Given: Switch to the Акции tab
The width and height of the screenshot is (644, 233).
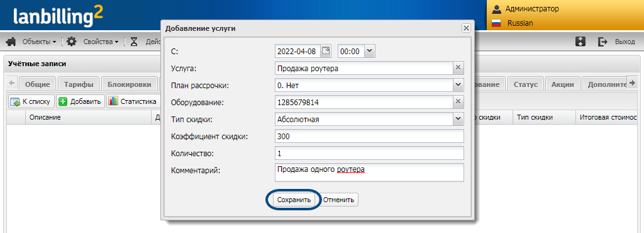Looking at the screenshot, I should coord(563,84).
